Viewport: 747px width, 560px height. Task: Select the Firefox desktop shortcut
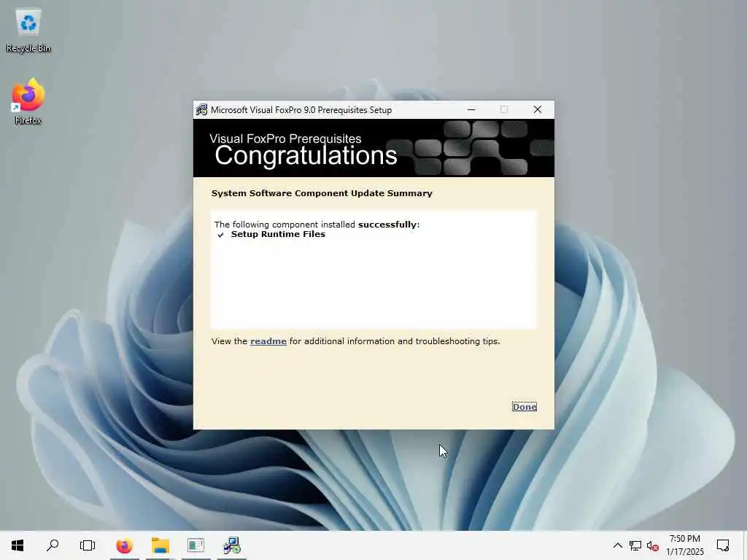(28, 102)
